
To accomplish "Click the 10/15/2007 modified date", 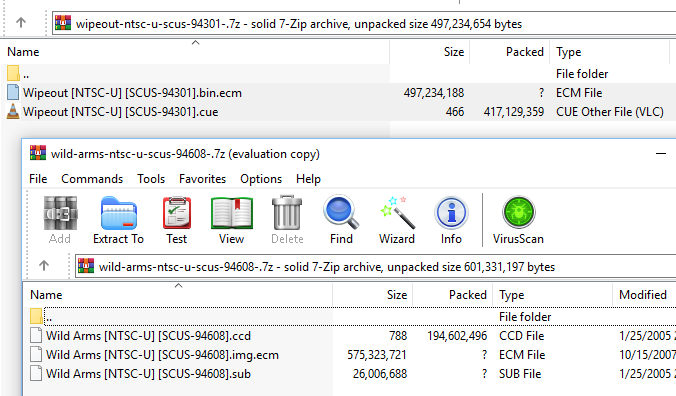I will (x=648, y=354).
